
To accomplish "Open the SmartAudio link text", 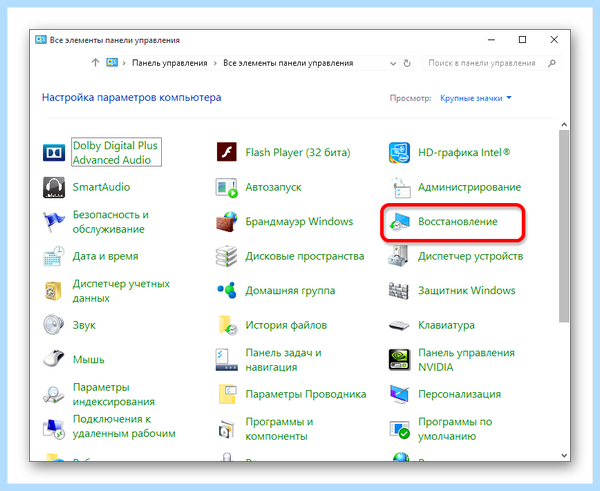I will pos(101,187).
